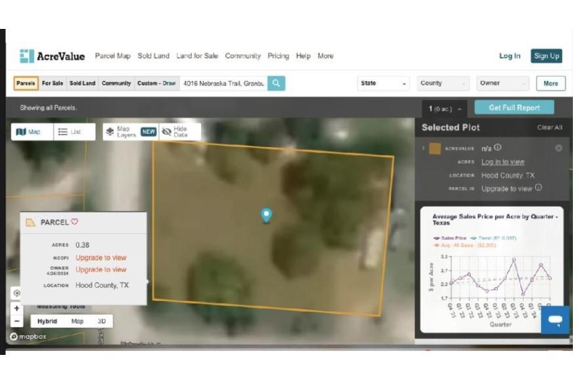Screen dimensions: 588x372
Task: Select the Hybrid map style
Action: (x=47, y=321)
